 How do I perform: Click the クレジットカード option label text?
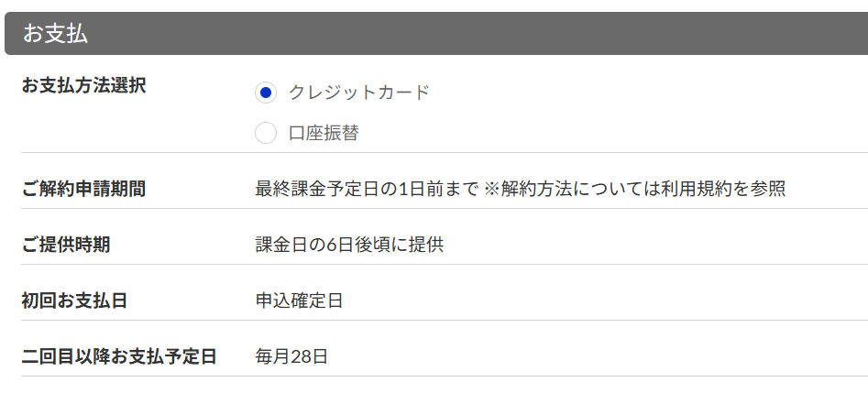pyautogui.click(x=358, y=93)
